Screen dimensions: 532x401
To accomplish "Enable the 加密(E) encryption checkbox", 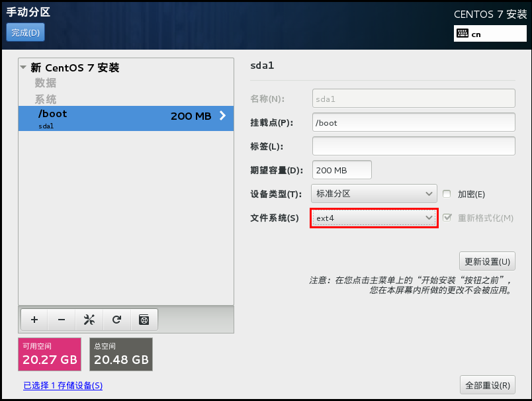I will 447,194.
